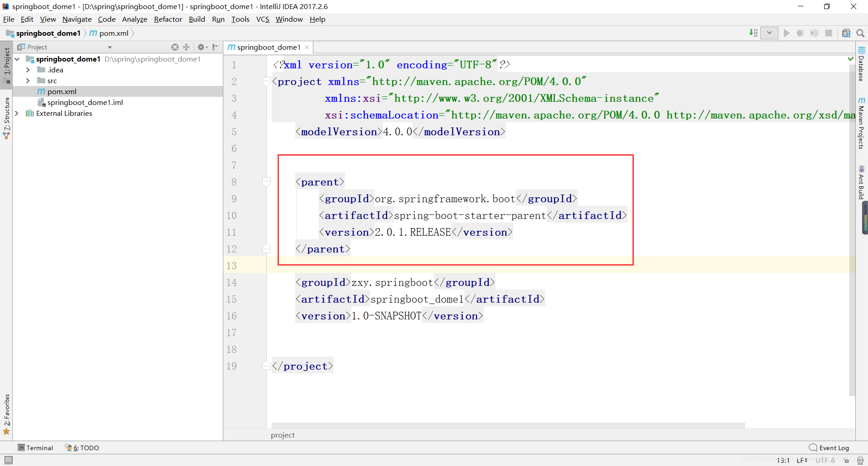Open the VCS menu
The image size is (868, 466).
pyautogui.click(x=263, y=19)
